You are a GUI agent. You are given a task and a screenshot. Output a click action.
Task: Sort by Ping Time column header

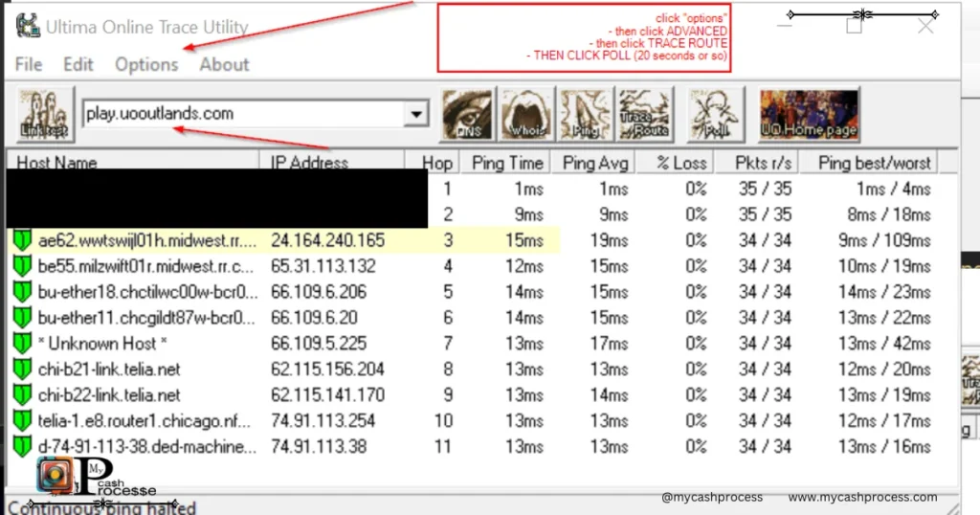(x=505, y=163)
